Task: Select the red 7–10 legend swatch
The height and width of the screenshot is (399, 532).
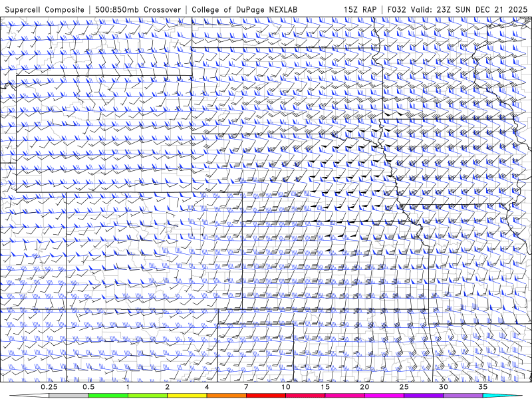Action: [265, 396]
